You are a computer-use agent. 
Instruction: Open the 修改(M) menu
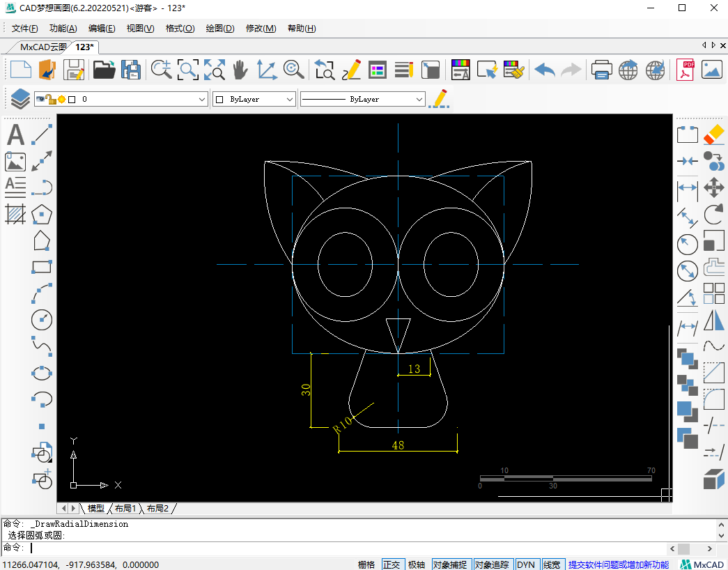pos(261,29)
